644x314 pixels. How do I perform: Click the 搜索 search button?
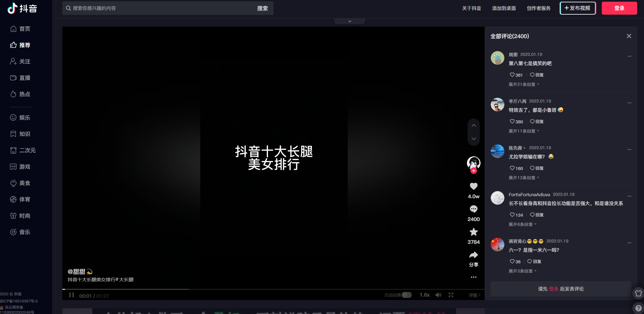[x=262, y=8]
